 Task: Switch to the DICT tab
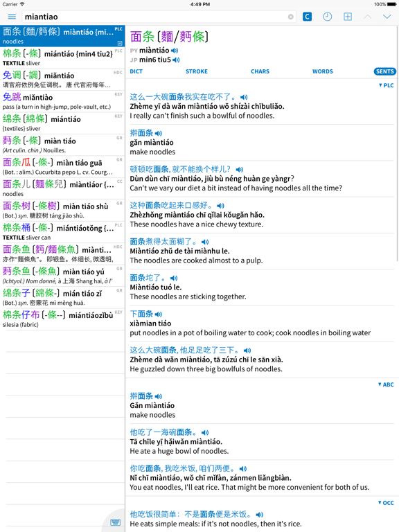pyautogui.click(x=136, y=71)
